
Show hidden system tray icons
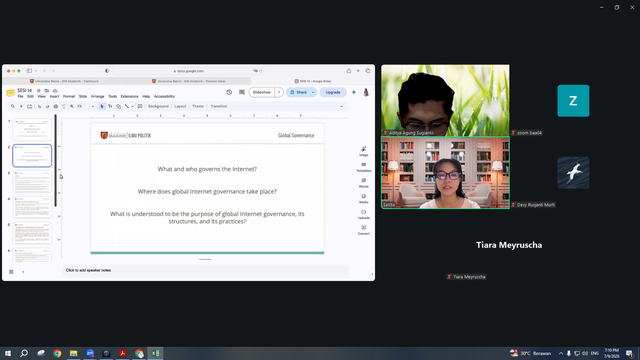[x=561, y=353]
